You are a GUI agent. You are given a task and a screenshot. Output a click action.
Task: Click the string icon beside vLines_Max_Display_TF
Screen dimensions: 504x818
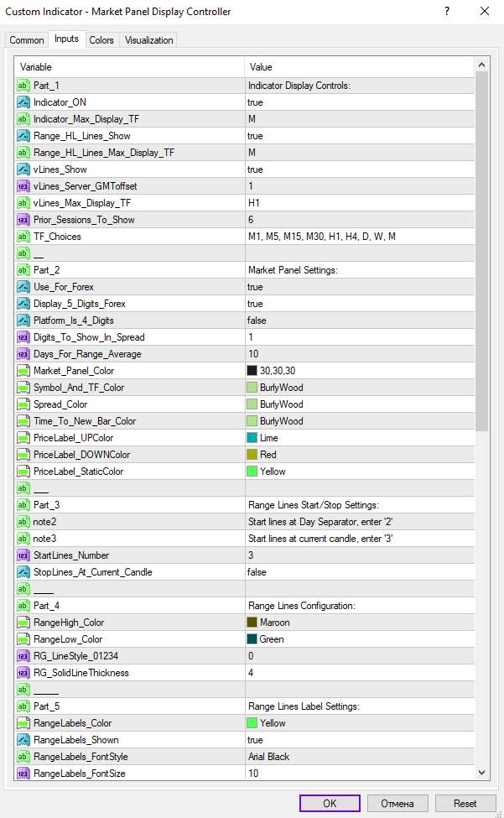coord(23,203)
